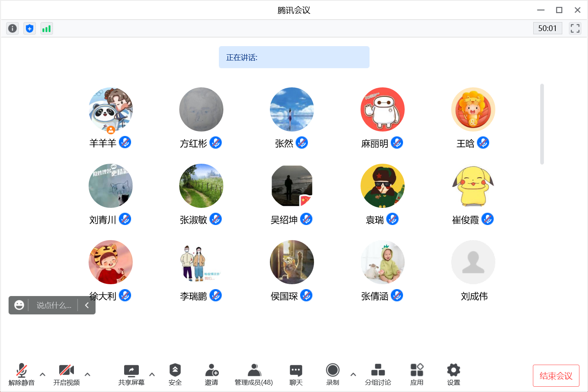Click muted mic icon beside 吴绍坤
Image resolution: width=588 pixels, height=392 pixels.
pyautogui.click(x=306, y=219)
